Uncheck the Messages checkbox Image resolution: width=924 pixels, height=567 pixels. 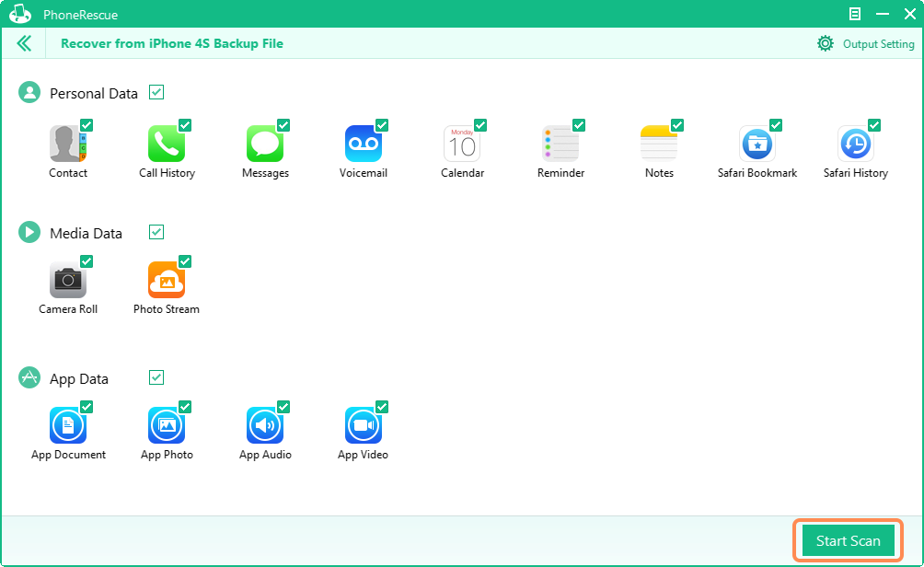(x=283, y=125)
